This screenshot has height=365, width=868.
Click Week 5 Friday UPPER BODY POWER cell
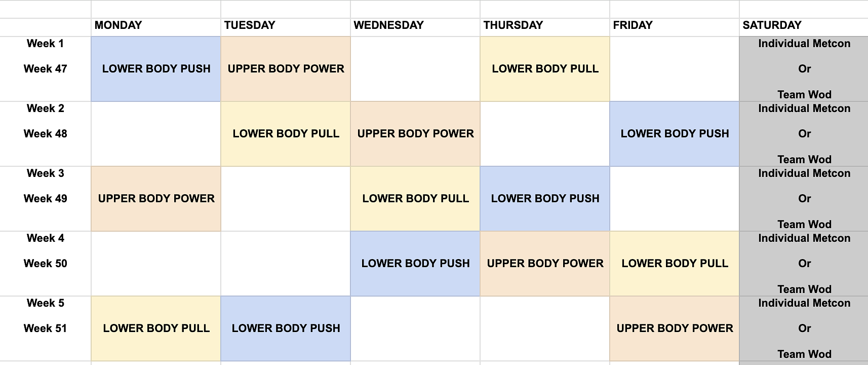tap(675, 328)
